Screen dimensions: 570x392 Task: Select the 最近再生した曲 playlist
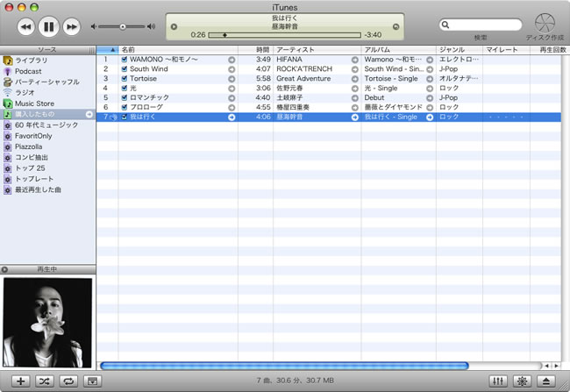coord(38,189)
